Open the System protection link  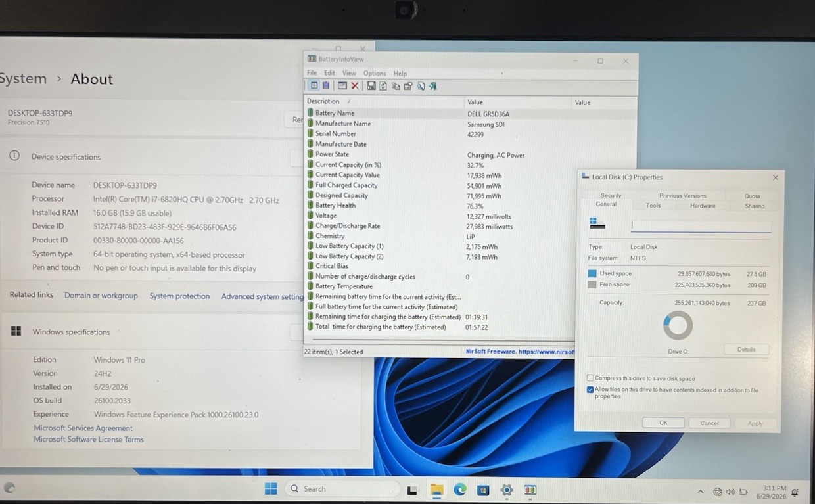(179, 296)
